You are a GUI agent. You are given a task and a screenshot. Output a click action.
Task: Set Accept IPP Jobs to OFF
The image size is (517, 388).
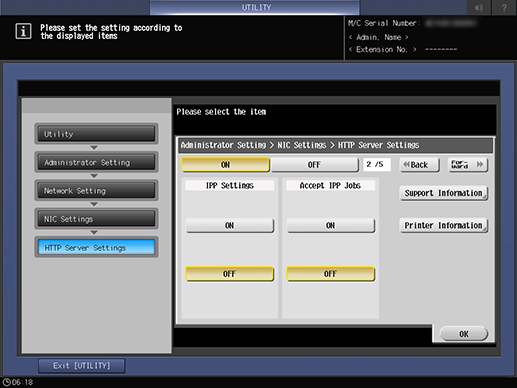tap(331, 274)
